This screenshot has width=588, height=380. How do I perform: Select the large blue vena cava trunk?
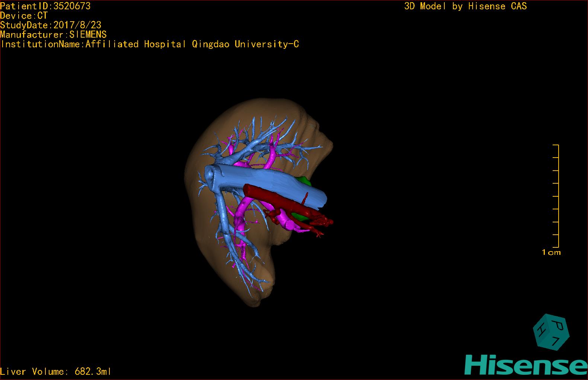click(x=268, y=182)
